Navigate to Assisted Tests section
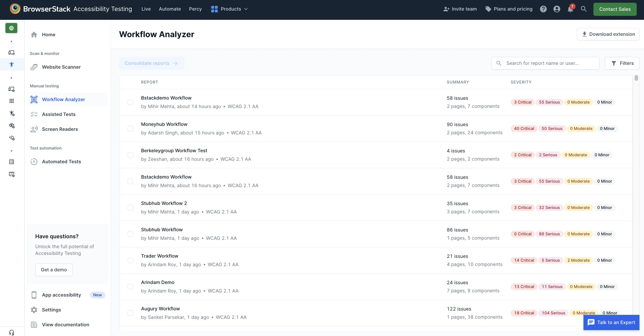This screenshot has height=336, width=644. click(x=58, y=114)
